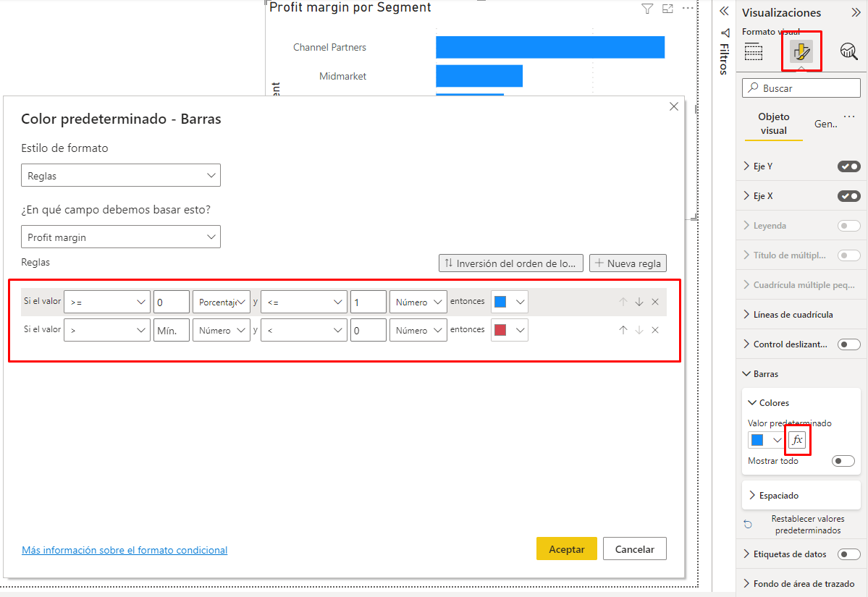Viewport: 868px width, 597px height.
Task: Collapse the Visualizaciones pane with double chevron
Action: pos(855,12)
